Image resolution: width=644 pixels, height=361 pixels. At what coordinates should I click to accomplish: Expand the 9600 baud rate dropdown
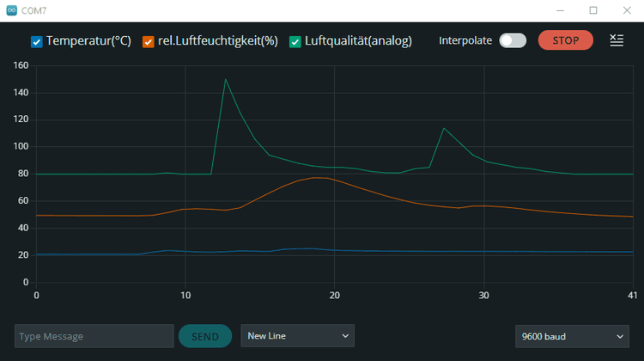pyautogui.click(x=572, y=336)
